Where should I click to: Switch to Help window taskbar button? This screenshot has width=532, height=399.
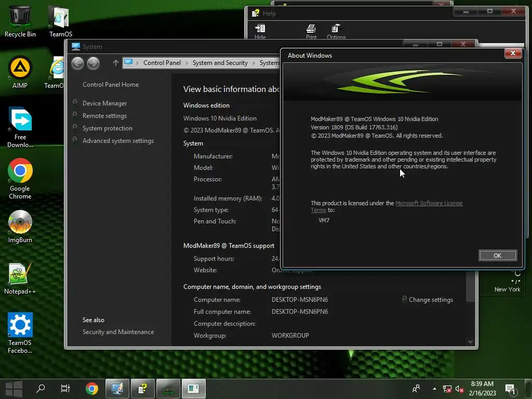[x=143, y=389]
